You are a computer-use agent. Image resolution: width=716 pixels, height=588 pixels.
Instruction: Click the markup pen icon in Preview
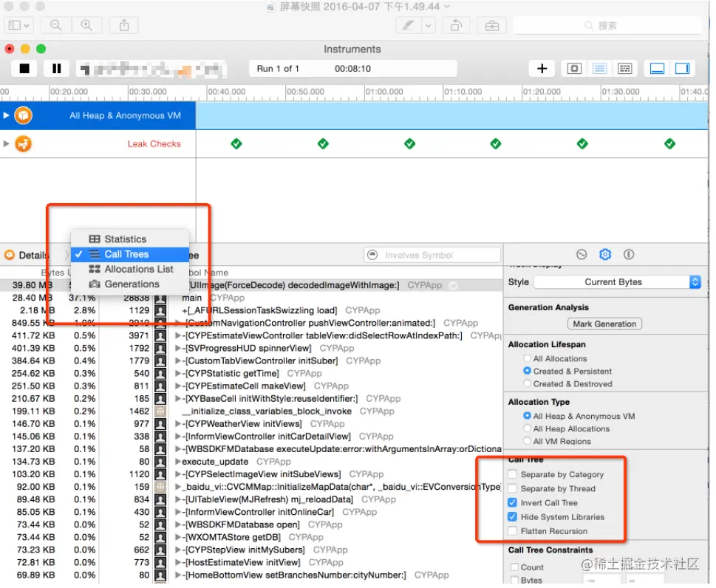tap(408, 26)
